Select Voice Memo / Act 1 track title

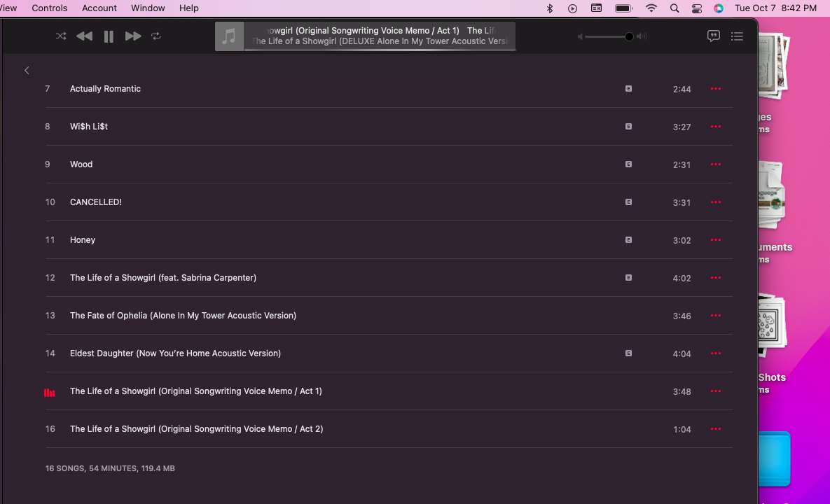tap(196, 391)
